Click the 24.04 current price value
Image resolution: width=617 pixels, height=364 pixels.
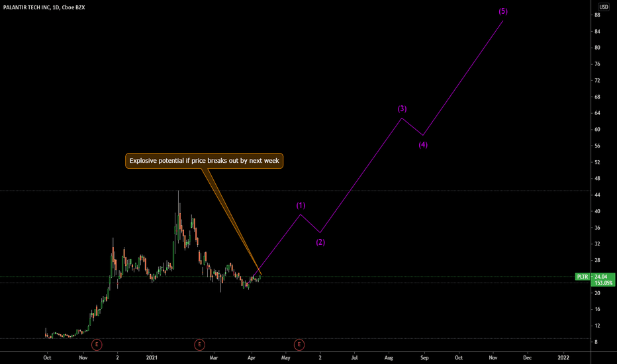point(600,277)
